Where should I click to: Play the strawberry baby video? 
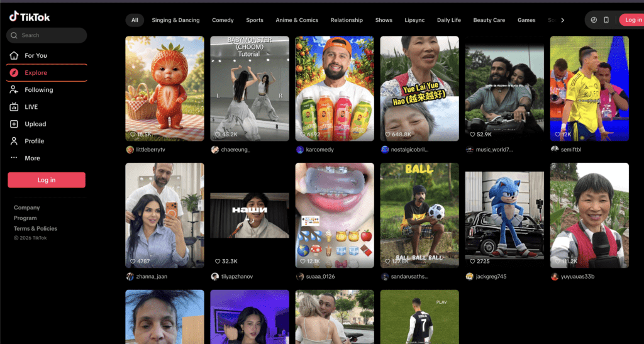click(165, 89)
